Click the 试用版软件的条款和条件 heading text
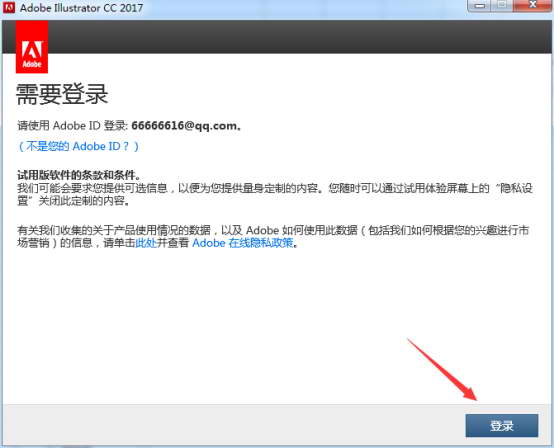The image size is (554, 448). (76, 175)
